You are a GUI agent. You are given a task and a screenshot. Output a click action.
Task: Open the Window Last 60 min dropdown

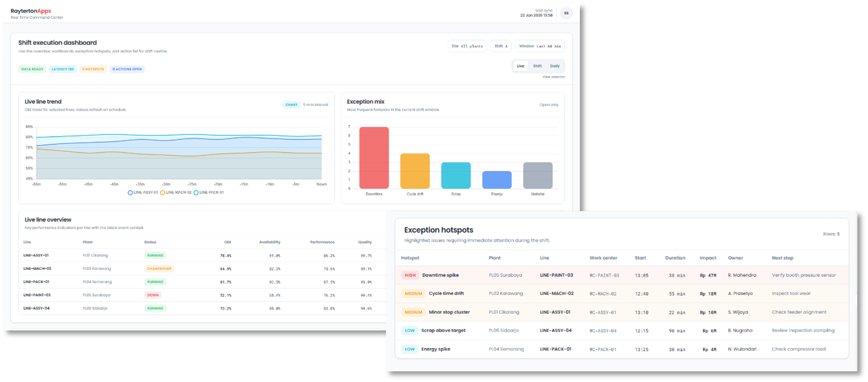tap(539, 46)
